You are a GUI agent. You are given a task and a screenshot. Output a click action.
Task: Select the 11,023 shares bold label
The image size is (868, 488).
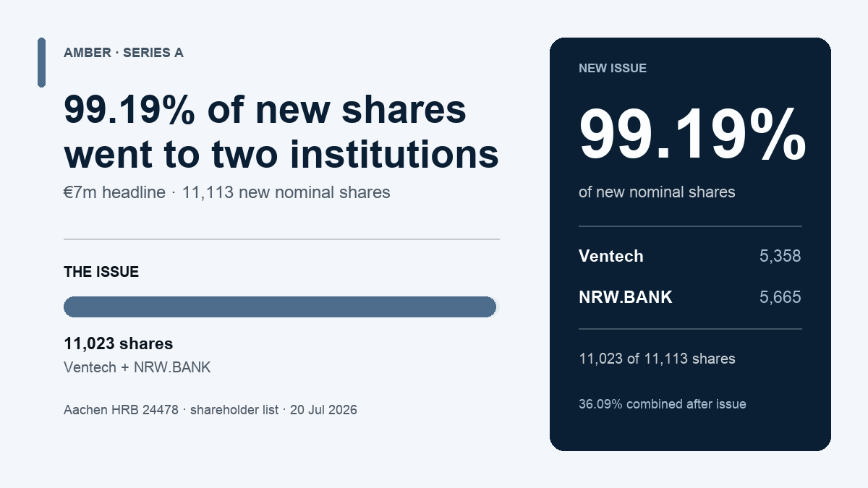pyautogui.click(x=119, y=343)
